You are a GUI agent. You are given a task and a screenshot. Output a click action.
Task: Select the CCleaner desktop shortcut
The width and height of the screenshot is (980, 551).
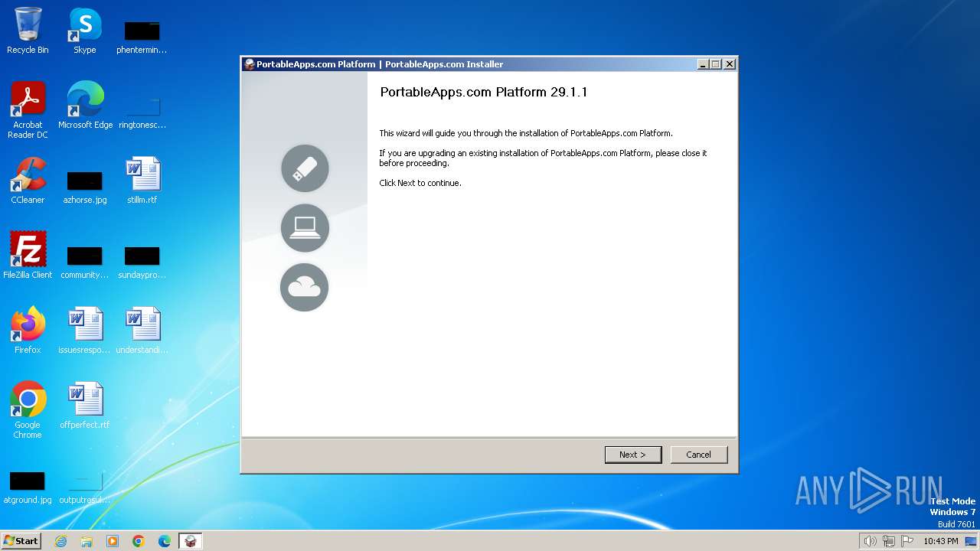point(28,181)
